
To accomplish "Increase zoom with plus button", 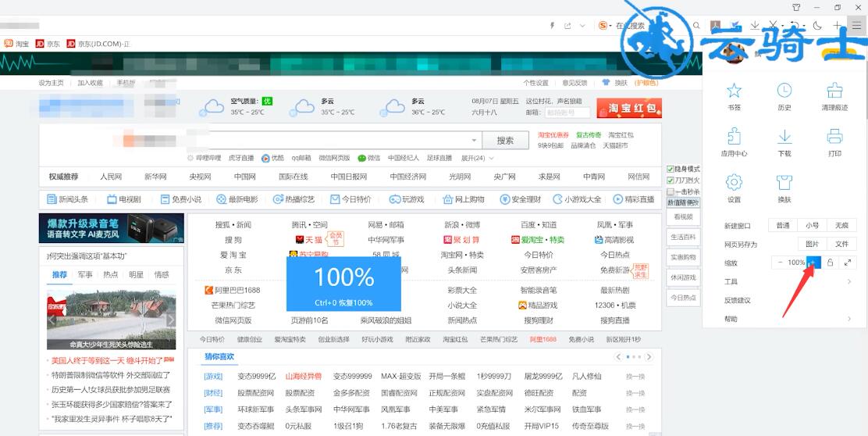I will (813, 263).
